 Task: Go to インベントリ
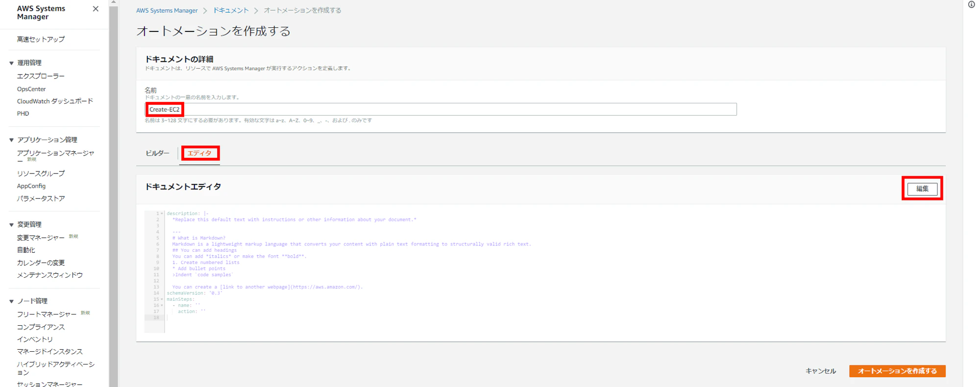coord(35,339)
